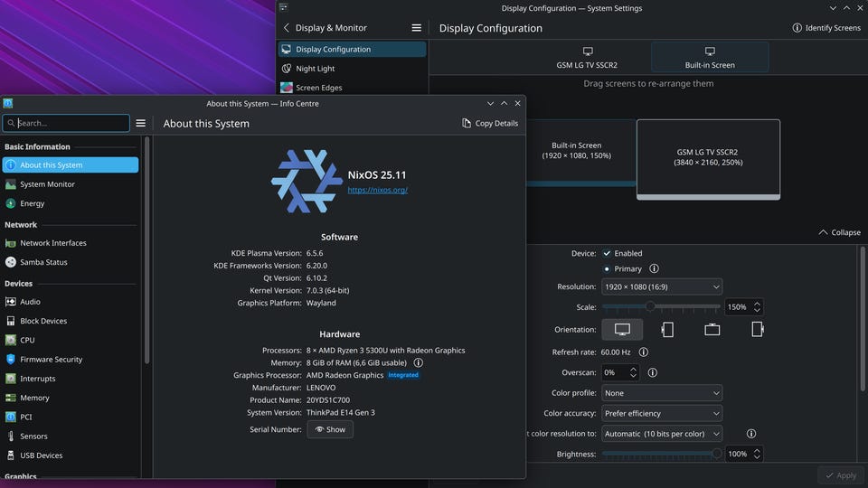Click info icon next to Primary option
The width and height of the screenshot is (868, 488).
click(x=654, y=269)
